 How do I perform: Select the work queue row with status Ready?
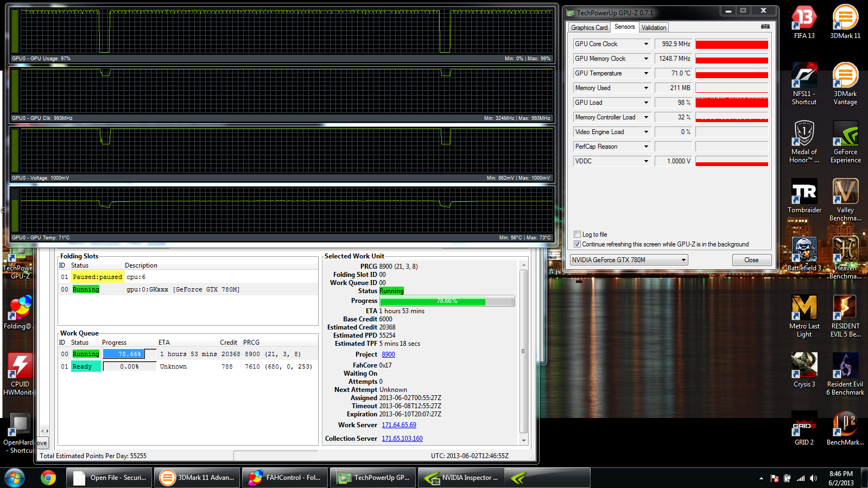188,366
